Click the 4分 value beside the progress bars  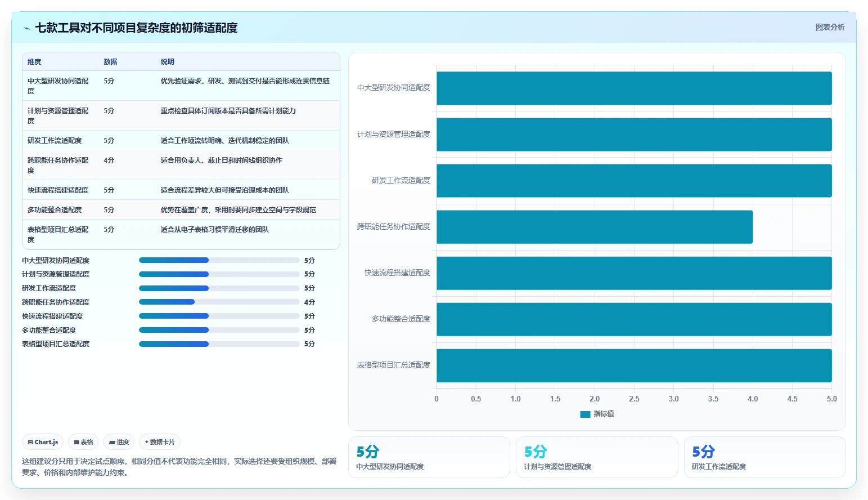309,302
